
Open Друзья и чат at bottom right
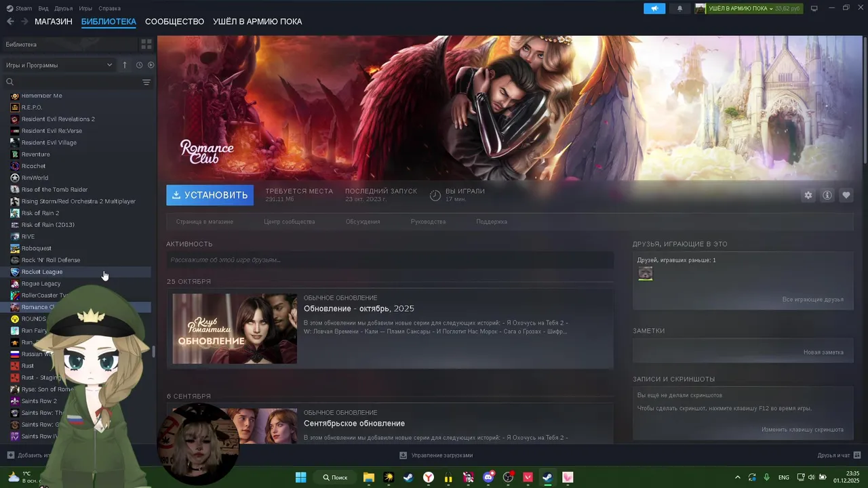pos(839,455)
